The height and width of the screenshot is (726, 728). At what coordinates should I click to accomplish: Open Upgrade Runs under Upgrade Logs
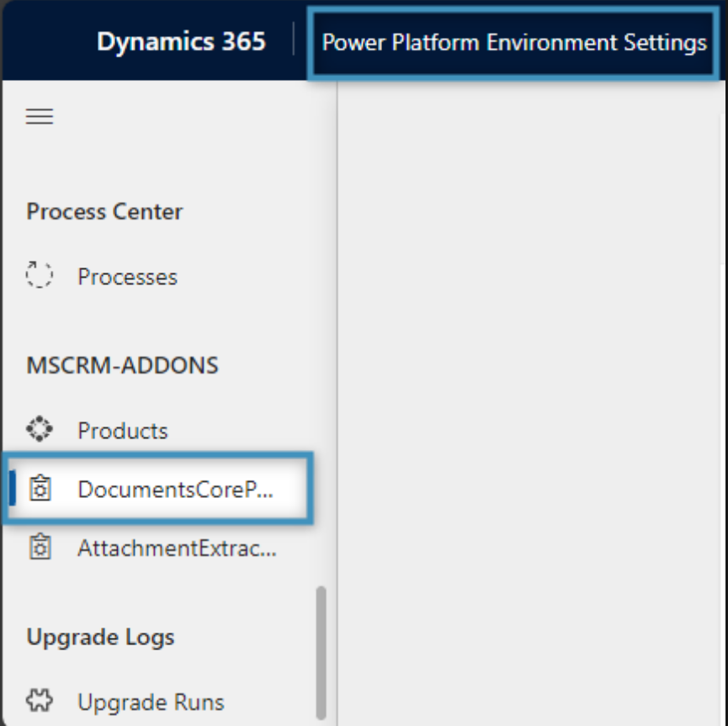[151, 702]
